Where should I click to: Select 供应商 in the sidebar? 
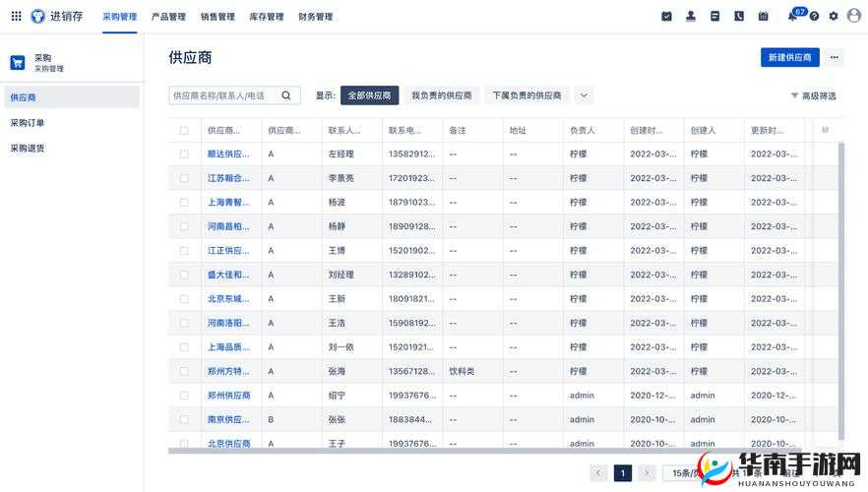point(72,96)
